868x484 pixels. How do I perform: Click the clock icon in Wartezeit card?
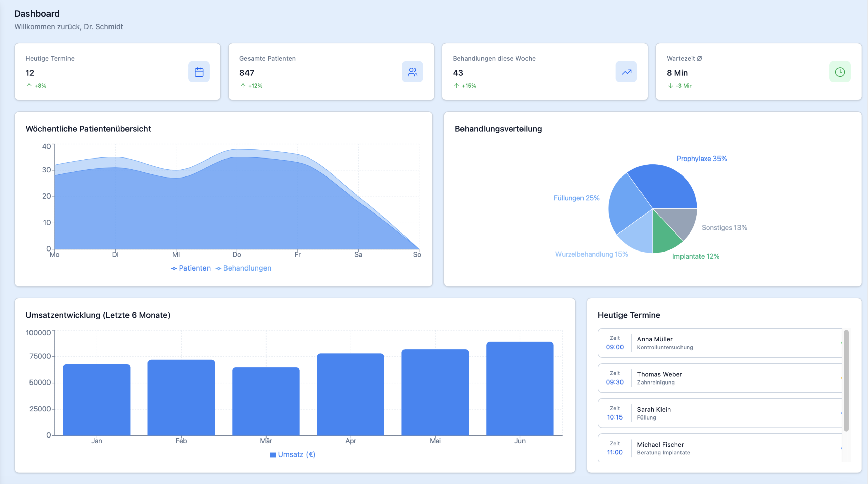coord(840,72)
